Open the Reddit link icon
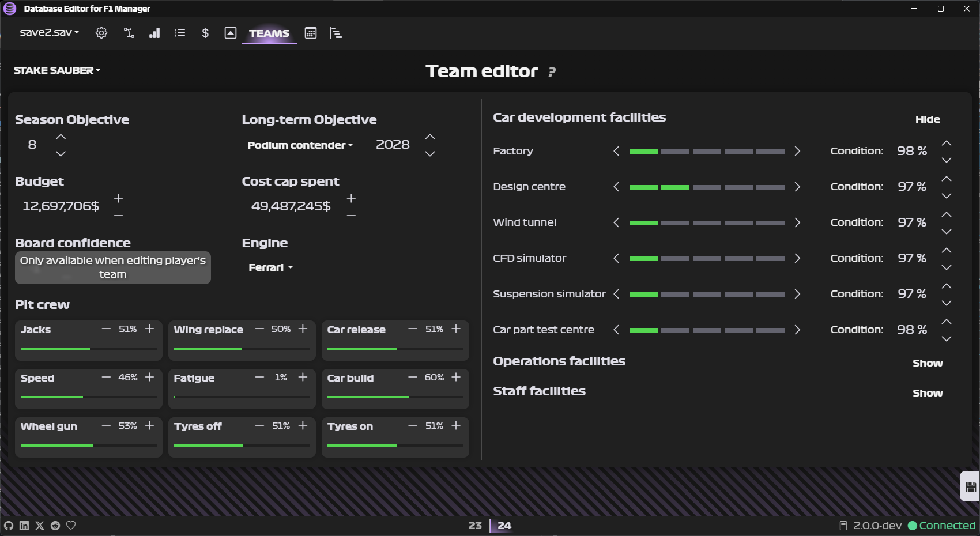Viewport: 980px width, 536px height. 55,526
